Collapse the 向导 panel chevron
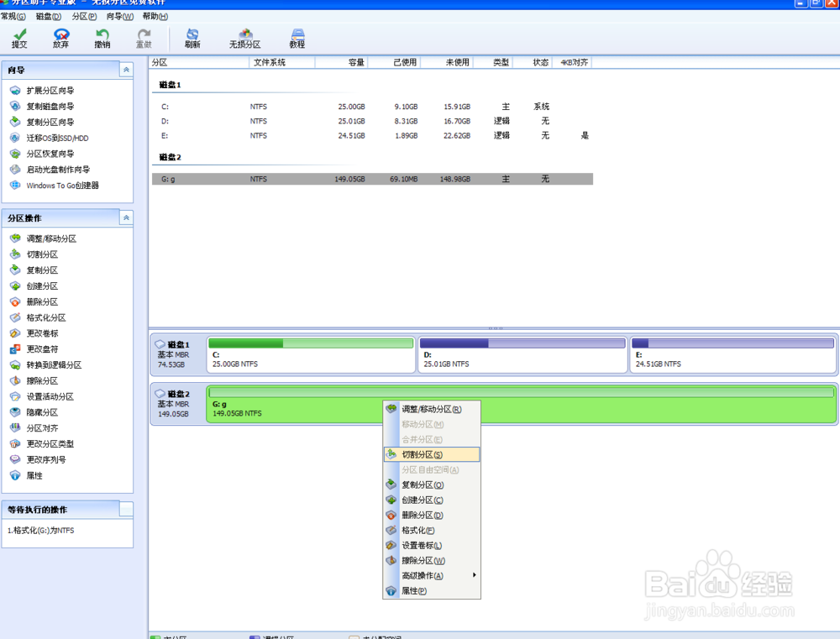The height and width of the screenshot is (639, 840). coord(126,70)
